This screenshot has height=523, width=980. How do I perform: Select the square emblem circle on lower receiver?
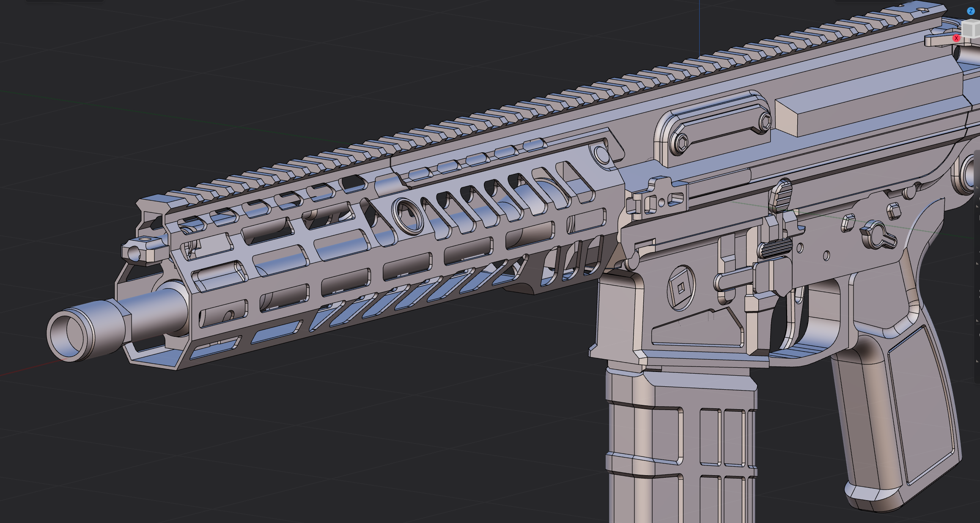pos(681,289)
